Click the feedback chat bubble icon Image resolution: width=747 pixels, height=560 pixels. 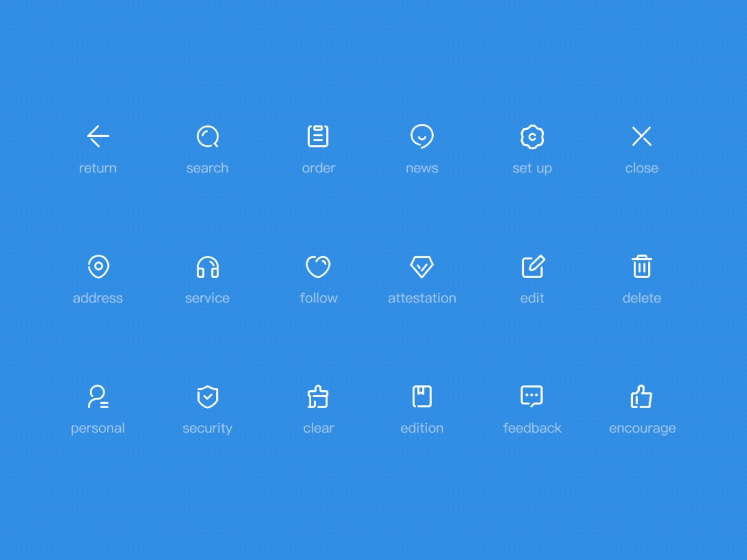coord(532,396)
